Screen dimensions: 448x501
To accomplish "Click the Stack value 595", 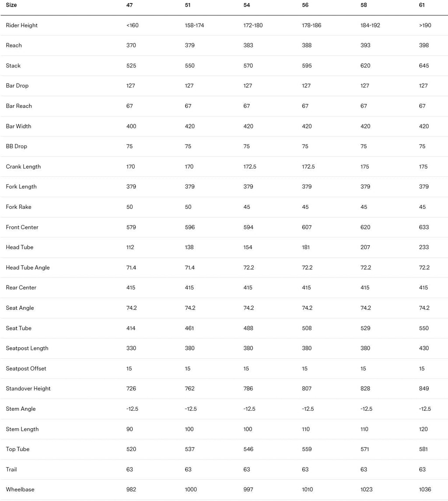I will coord(307,66).
